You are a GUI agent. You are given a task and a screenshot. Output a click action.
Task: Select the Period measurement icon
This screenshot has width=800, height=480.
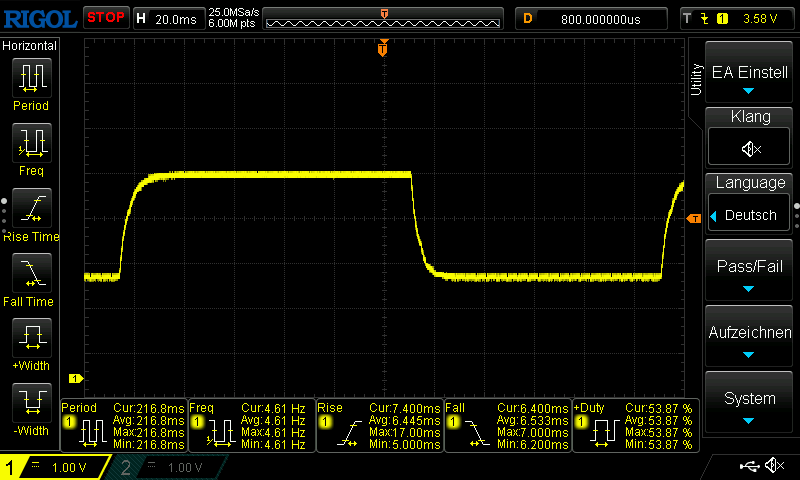click(32, 78)
